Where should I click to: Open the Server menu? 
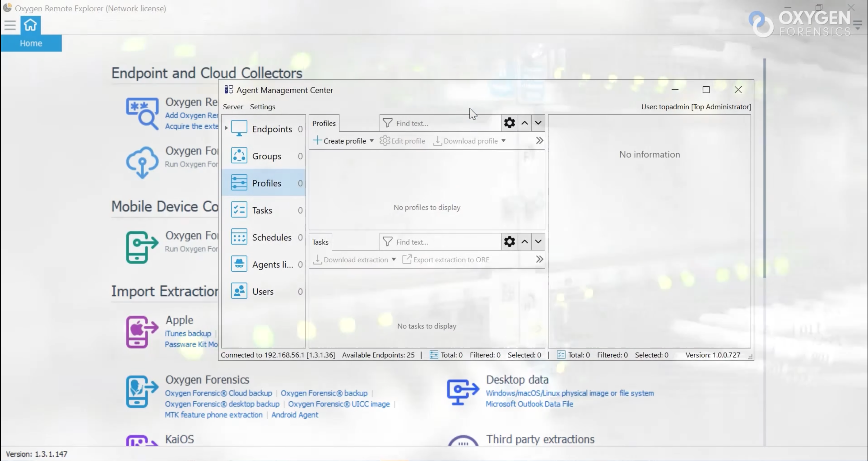(x=233, y=107)
